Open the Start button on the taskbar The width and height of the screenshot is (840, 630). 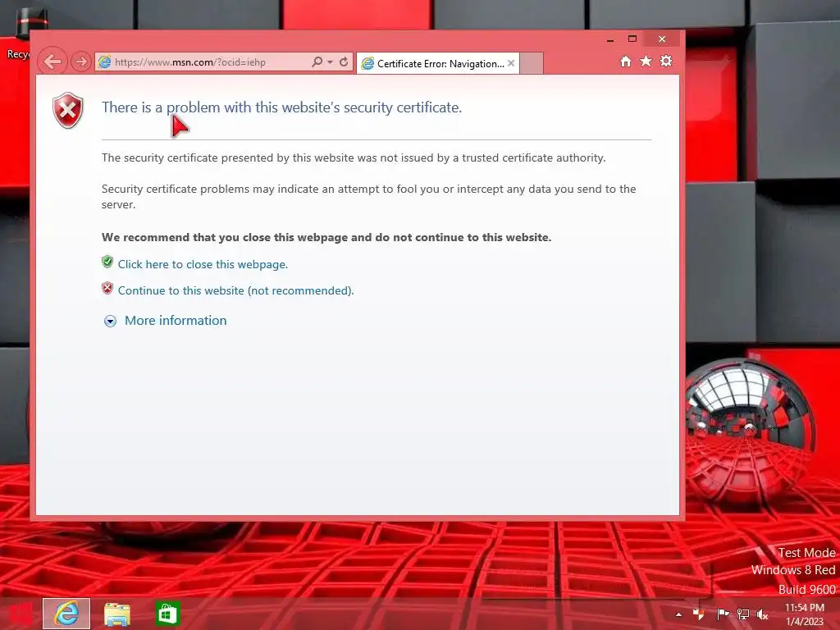(20, 614)
